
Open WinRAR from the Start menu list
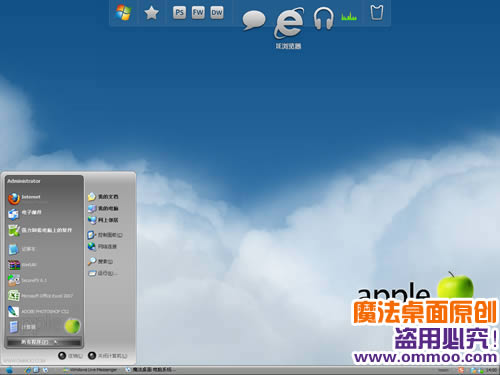click(22, 265)
